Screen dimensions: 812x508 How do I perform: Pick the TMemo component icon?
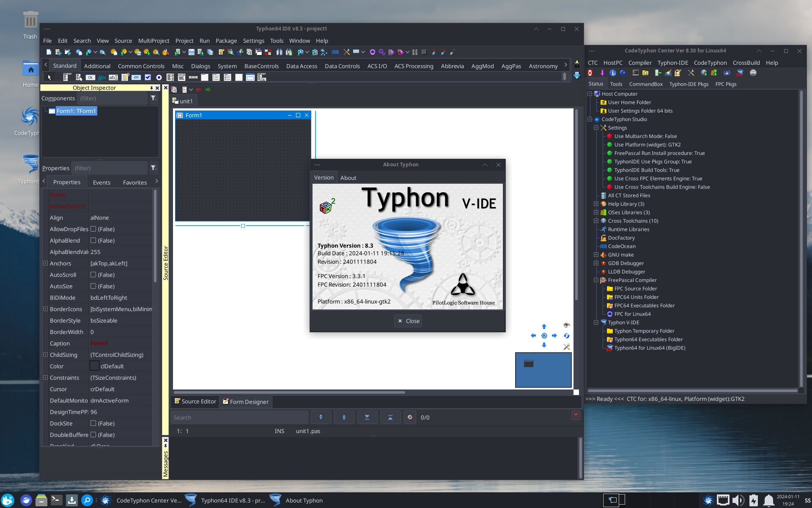click(x=125, y=77)
